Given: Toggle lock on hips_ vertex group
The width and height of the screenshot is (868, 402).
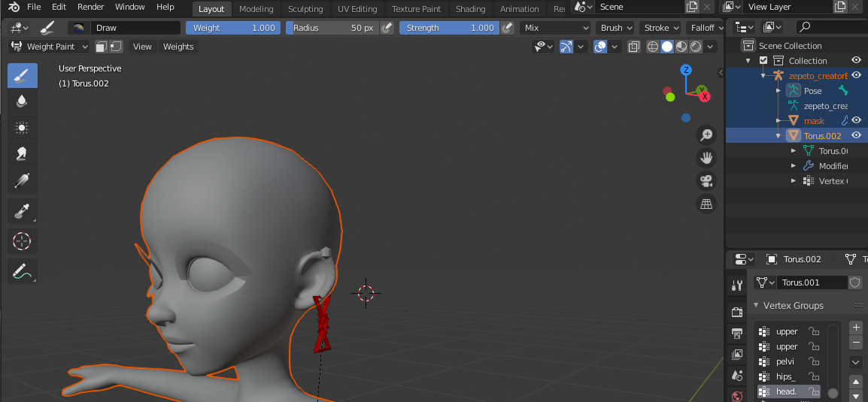Looking at the screenshot, I should pyautogui.click(x=814, y=376).
